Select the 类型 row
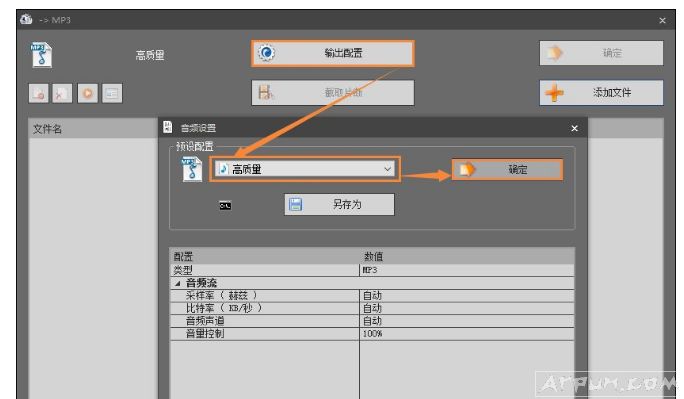This screenshot has width=684, height=399. click(x=372, y=270)
